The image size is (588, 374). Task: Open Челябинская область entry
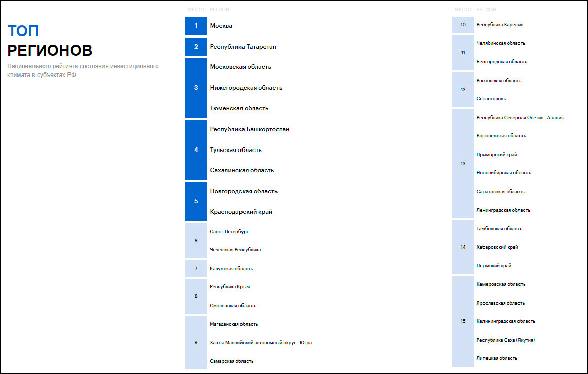click(501, 43)
